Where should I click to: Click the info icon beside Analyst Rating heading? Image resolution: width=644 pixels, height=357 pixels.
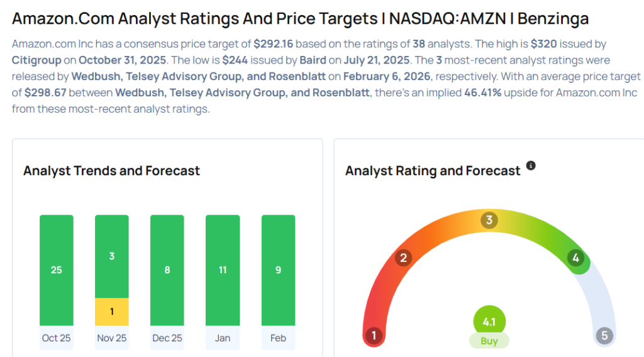(531, 166)
